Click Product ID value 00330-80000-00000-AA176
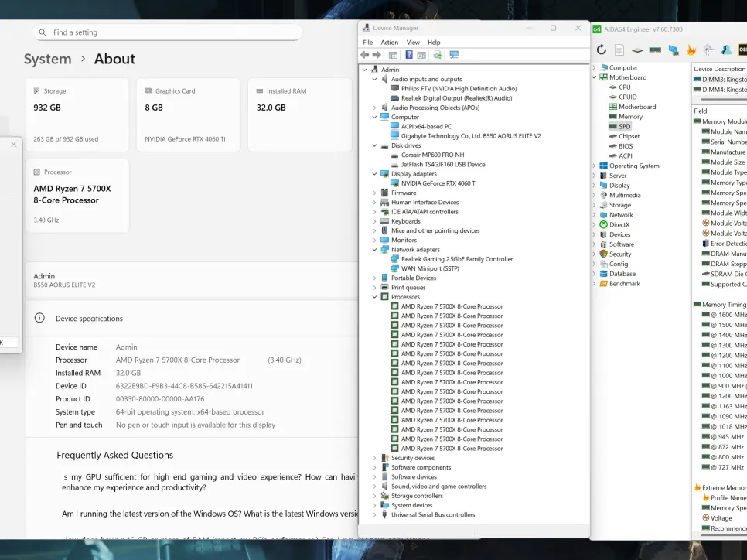 (160, 399)
